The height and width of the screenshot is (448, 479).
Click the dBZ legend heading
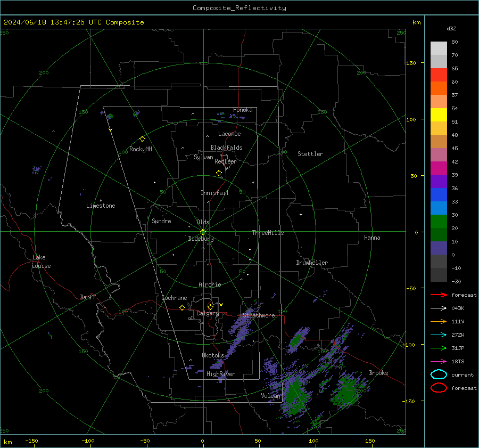[451, 28]
